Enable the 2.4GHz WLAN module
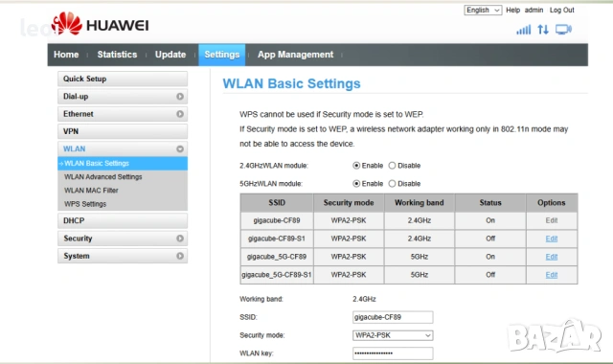 coord(356,166)
